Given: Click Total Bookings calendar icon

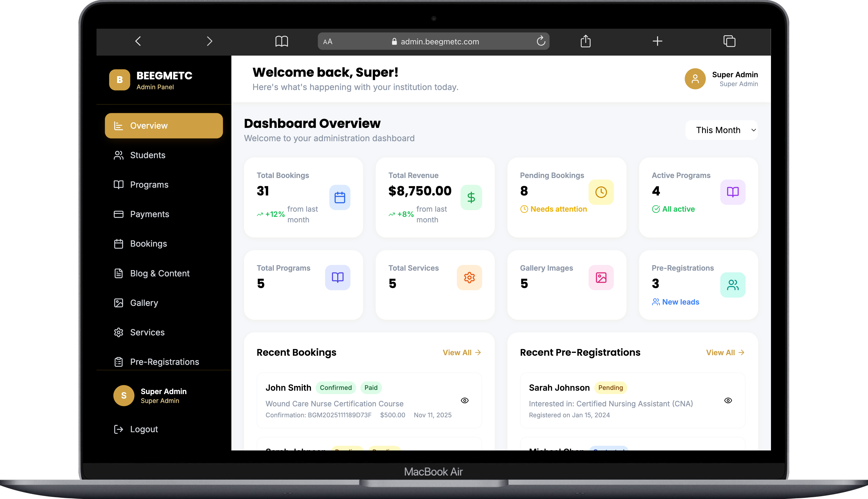Looking at the screenshot, I should click(340, 197).
